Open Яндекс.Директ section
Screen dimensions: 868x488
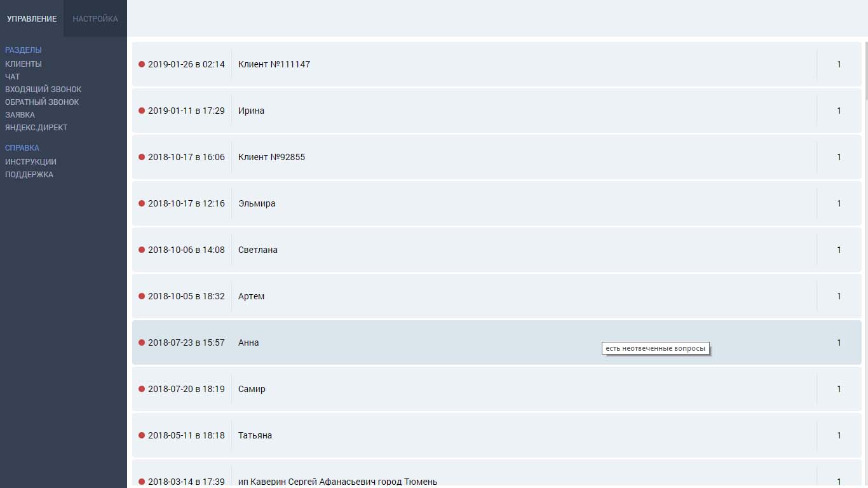pos(36,128)
